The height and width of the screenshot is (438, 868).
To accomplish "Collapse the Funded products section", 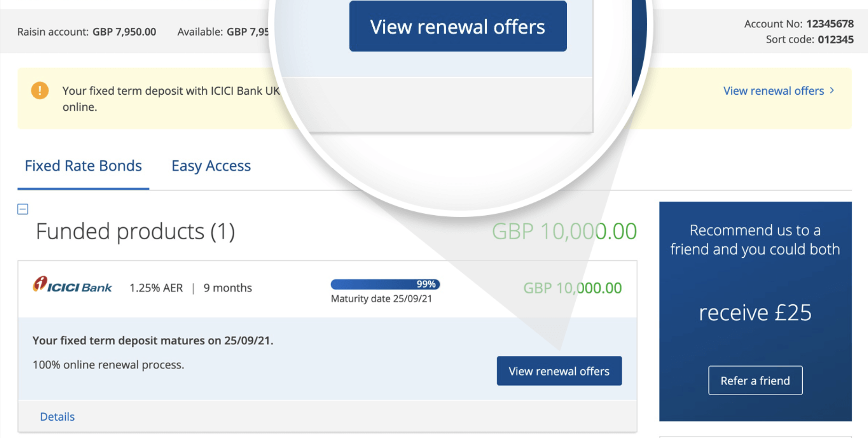I will (23, 209).
